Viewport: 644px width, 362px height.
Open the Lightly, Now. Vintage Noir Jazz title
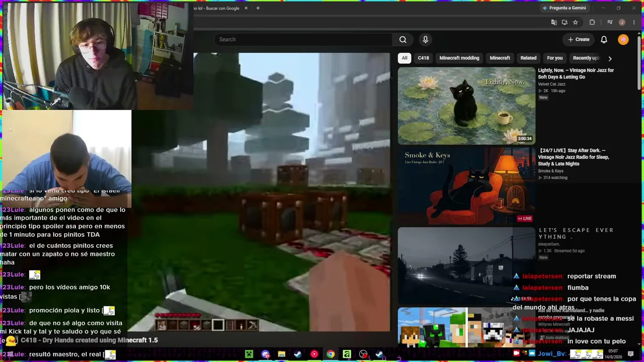(x=576, y=74)
